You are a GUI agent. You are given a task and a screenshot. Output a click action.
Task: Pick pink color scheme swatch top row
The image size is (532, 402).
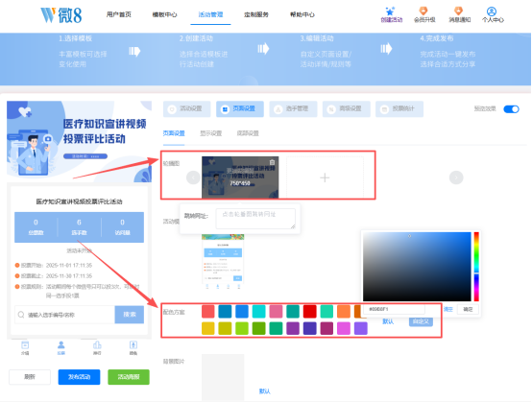click(x=276, y=311)
